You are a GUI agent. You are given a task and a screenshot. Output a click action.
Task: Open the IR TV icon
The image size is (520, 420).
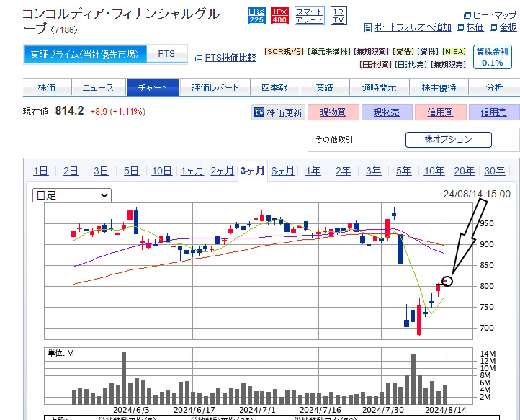(339, 16)
